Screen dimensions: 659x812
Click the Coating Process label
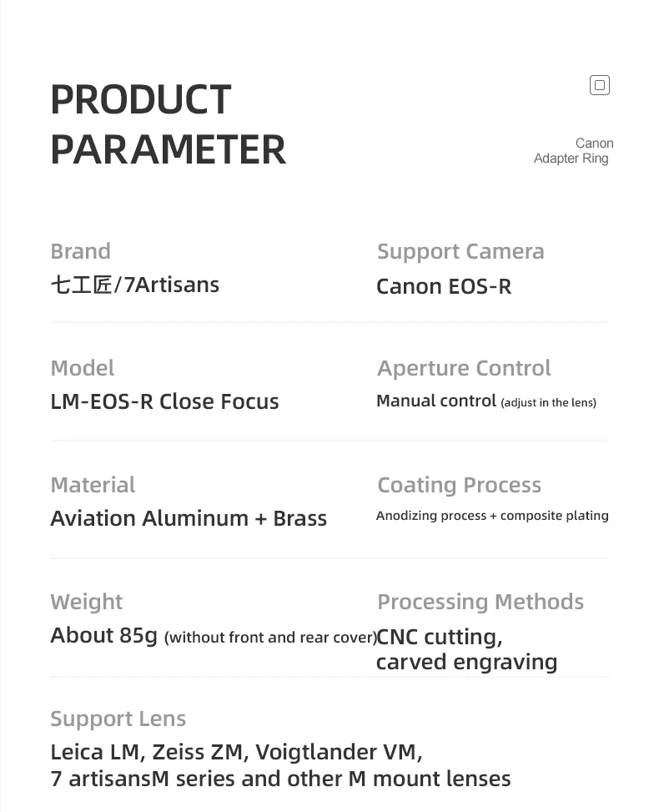pos(459,485)
